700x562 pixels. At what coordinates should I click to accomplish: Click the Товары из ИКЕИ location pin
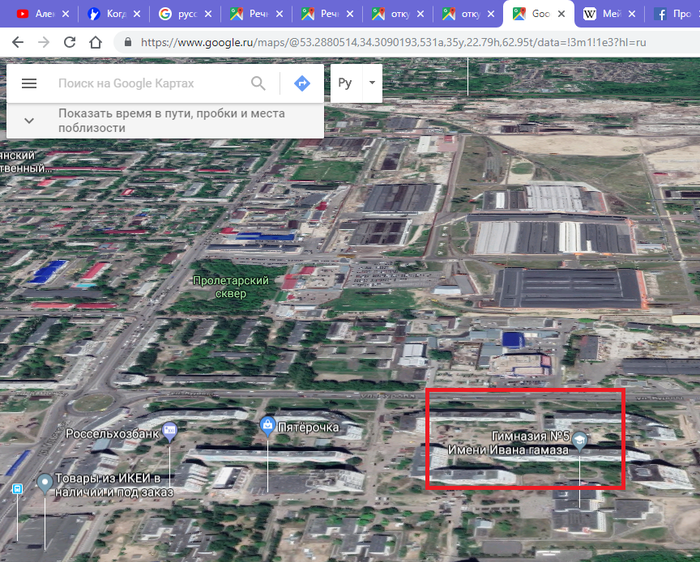[x=44, y=484]
